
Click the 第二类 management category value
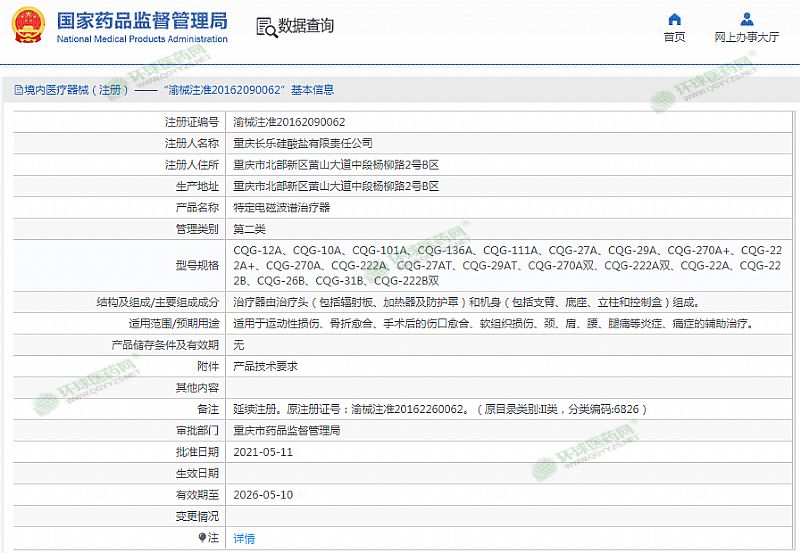pos(252,229)
